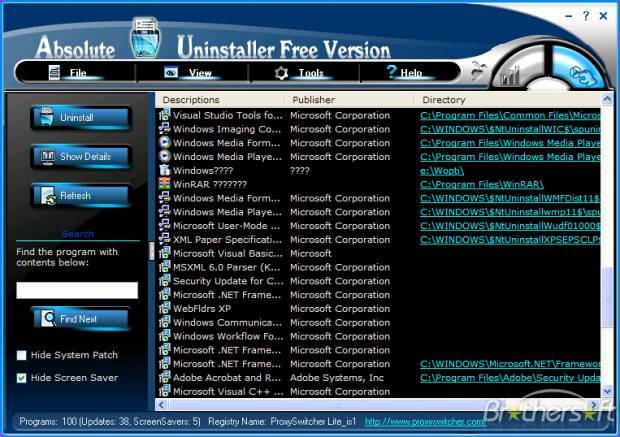620x437 pixels.
Task: Click the search text input field
Action: (77, 290)
